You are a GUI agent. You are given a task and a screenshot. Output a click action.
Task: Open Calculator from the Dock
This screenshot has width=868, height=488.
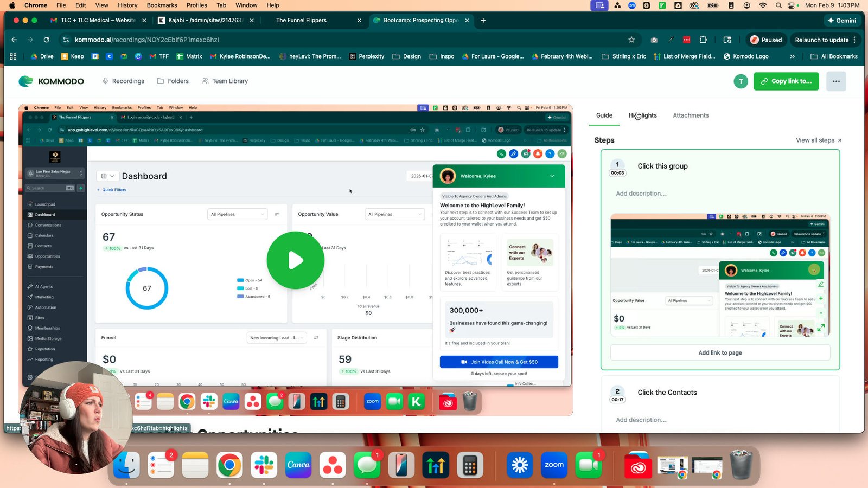[x=470, y=465]
